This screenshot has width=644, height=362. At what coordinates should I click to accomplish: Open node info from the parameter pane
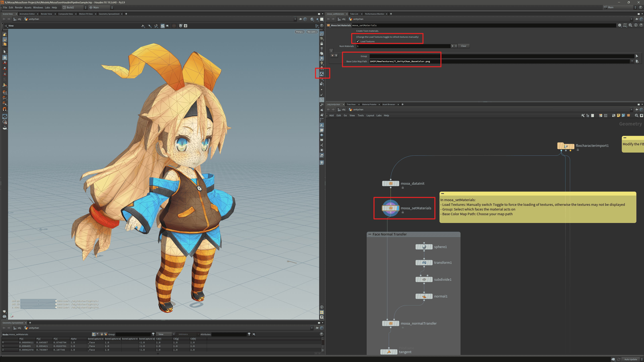[636, 25]
